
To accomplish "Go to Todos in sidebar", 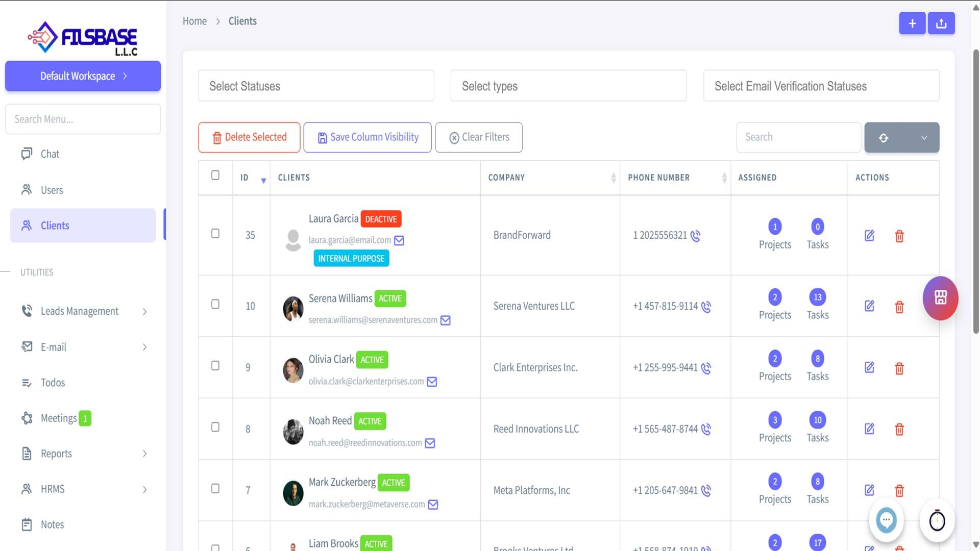I will click(x=53, y=383).
